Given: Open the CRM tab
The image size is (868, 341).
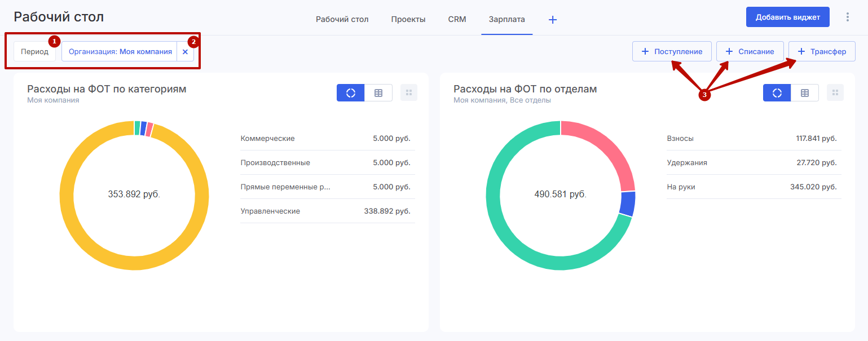Looking at the screenshot, I should 457,19.
